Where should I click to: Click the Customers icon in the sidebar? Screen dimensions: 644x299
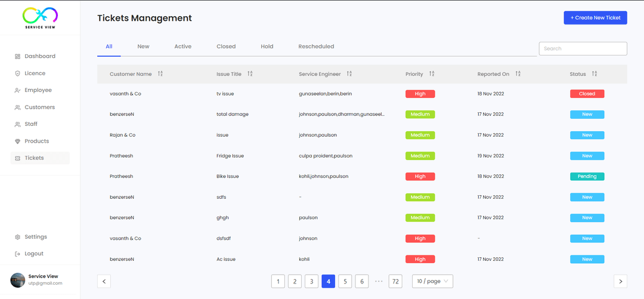pos(17,107)
